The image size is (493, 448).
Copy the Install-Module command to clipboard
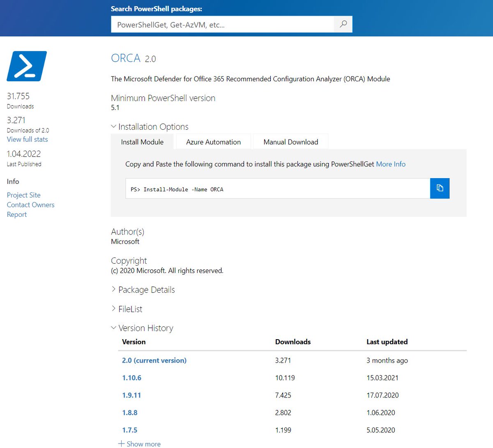tap(440, 188)
